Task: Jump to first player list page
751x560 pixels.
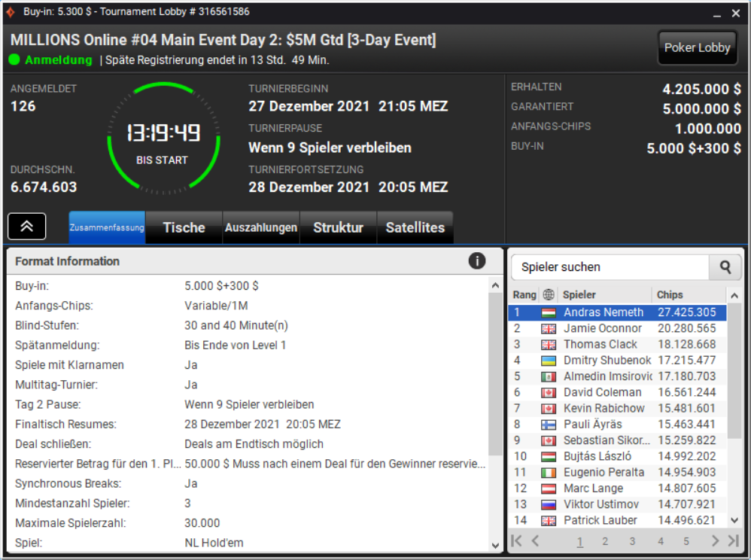Action: pos(516,541)
